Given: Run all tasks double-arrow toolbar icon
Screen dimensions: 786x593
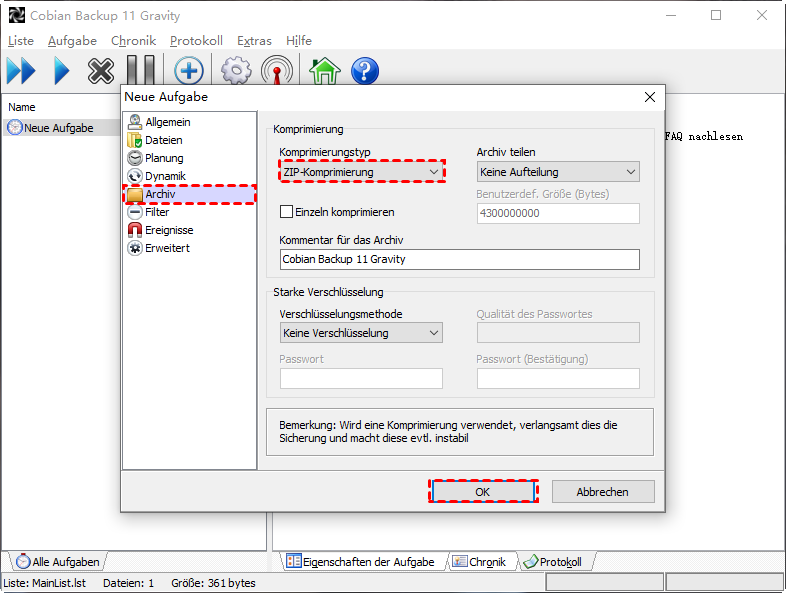Looking at the screenshot, I should [21, 71].
